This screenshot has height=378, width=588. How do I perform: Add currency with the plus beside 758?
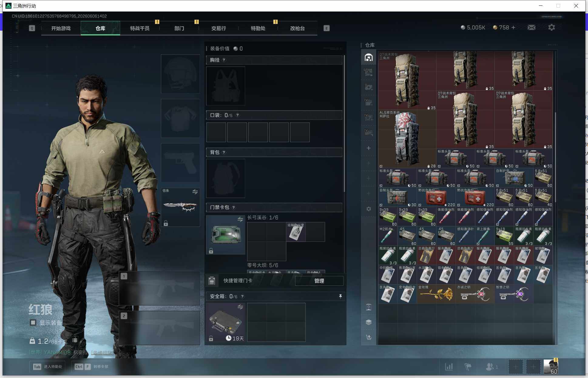[513, 28]
